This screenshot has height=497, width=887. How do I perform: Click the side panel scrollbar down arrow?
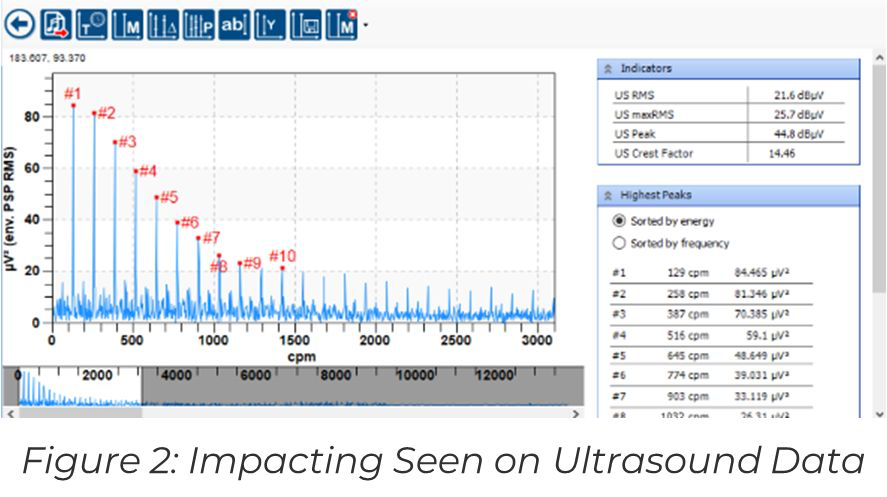click(x=879, y=414)
